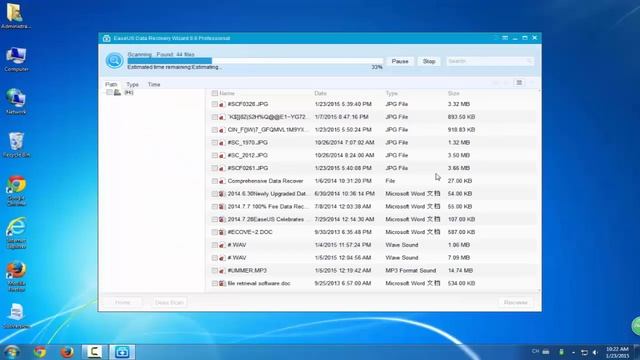This screenshot has height=360, width=640.
Task: Click file icon of Comprehensive Data Recover
Action: click(222, 181)
